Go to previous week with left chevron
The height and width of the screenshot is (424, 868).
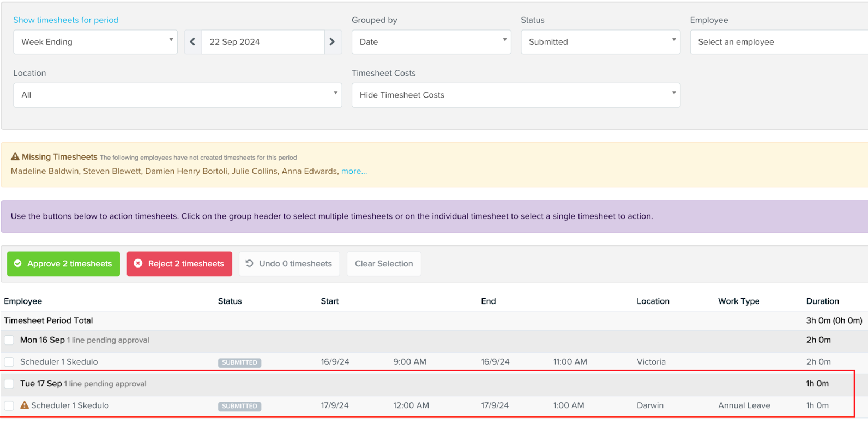[193, 42]
